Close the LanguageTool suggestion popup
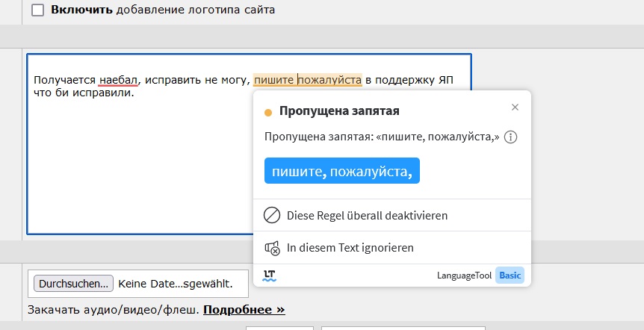Screen dimensions: 644x330 [515, 108]
